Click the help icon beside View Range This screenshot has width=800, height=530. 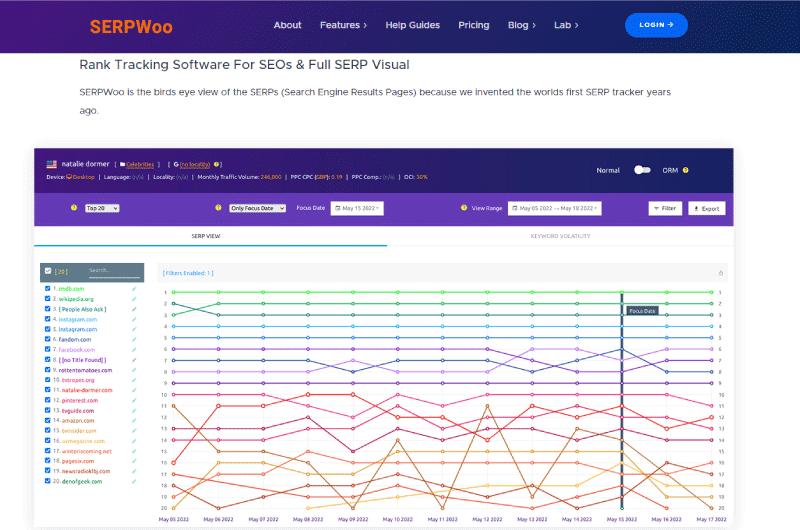464,208
